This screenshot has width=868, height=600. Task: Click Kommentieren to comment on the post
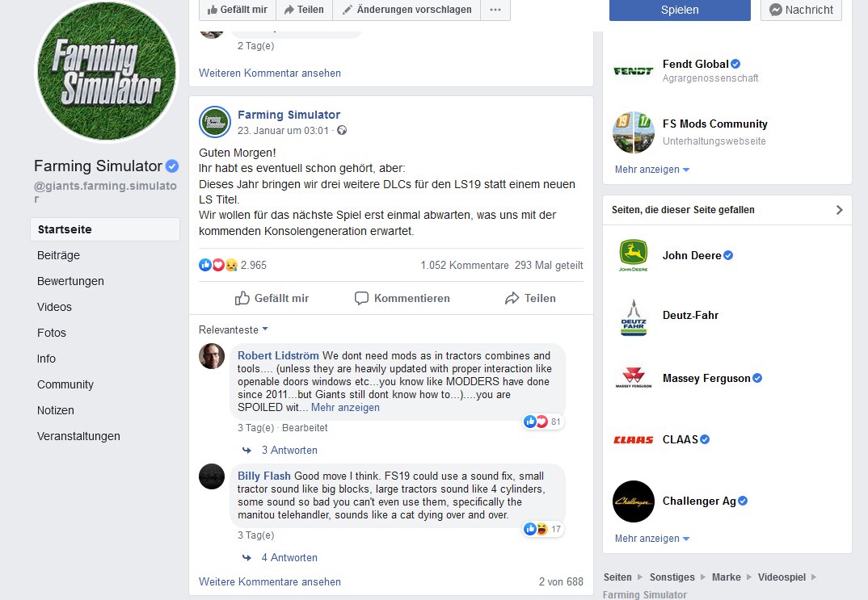[402, 298]
